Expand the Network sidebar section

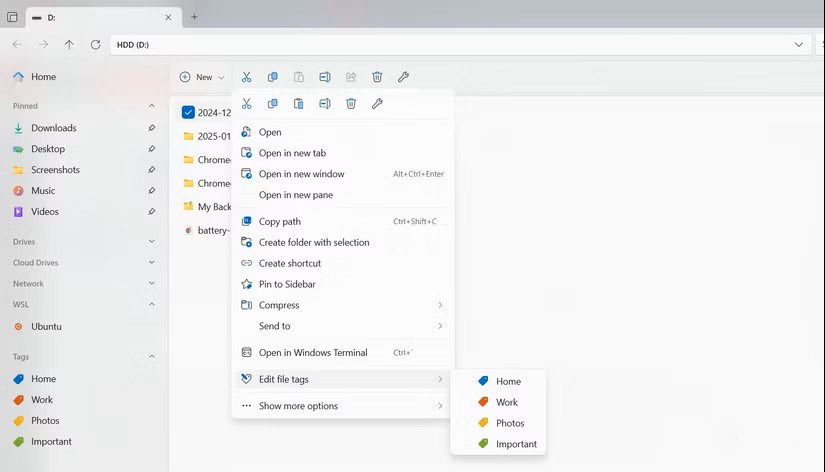coord(152,283)
